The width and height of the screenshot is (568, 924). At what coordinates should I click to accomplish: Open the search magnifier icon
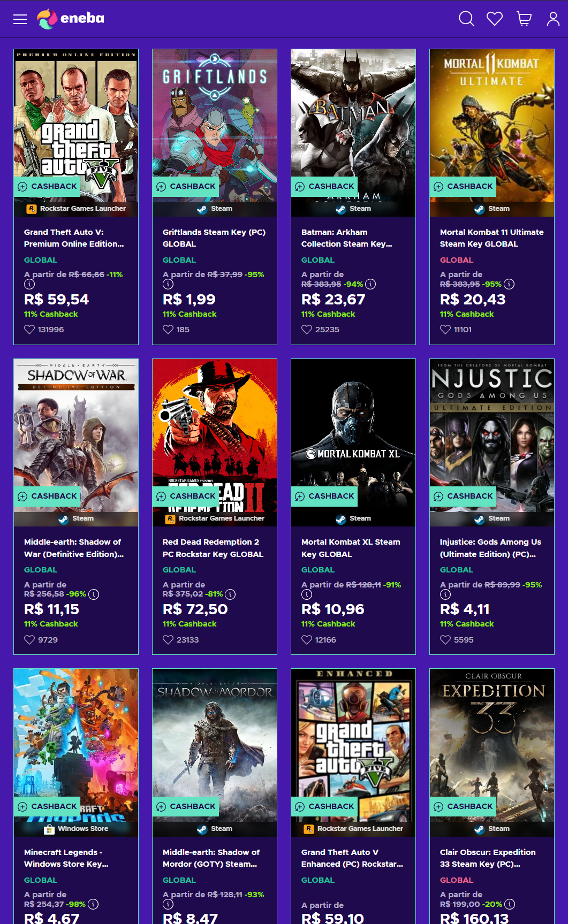[x=466, y=19]
